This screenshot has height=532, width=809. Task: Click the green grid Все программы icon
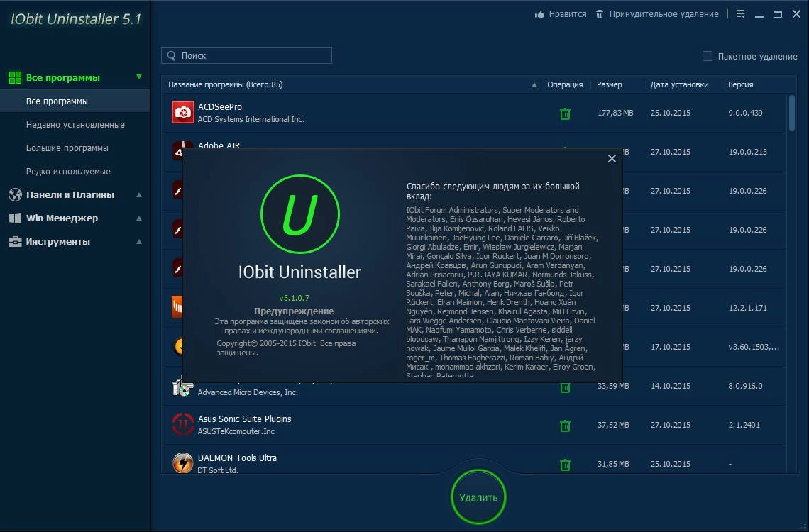[x=15, y=78]
